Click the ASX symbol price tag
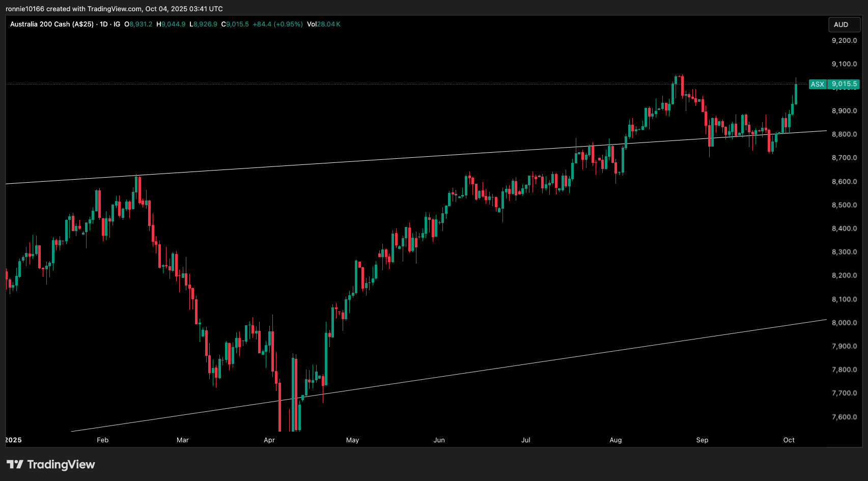 pos(817,84)
